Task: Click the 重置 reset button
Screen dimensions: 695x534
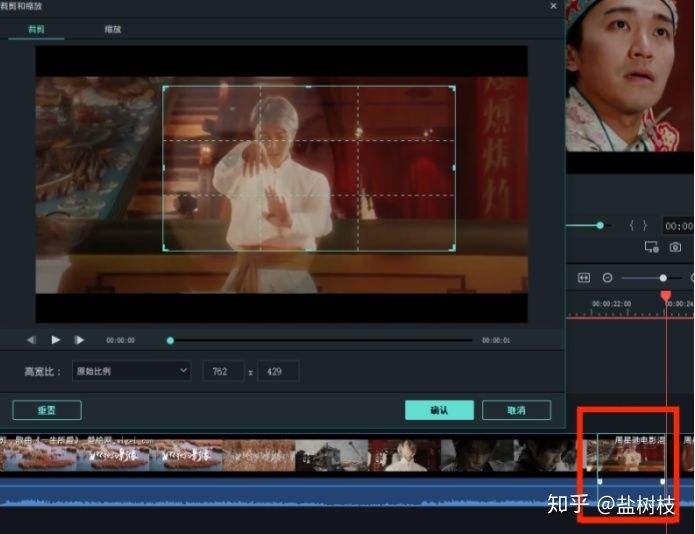Action: coord(47,410)
